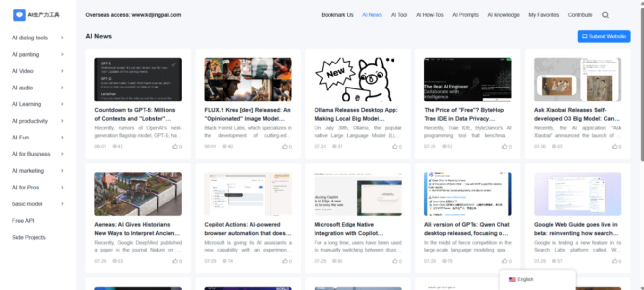Viewport: 644px width, 290px height.
Task: Click views eye icon on Qwen Chat card
Action: (x=444, y=261)
